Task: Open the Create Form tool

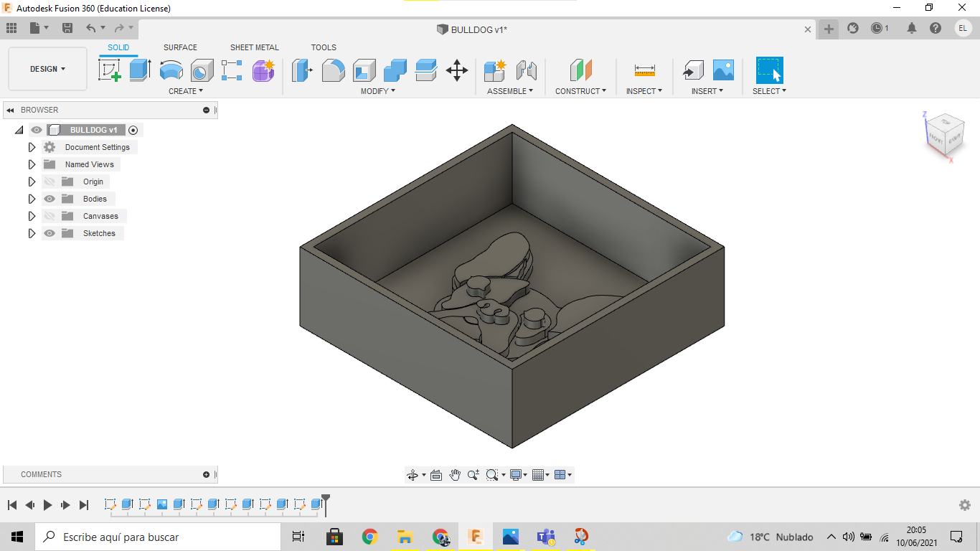Action: (263, 70)
